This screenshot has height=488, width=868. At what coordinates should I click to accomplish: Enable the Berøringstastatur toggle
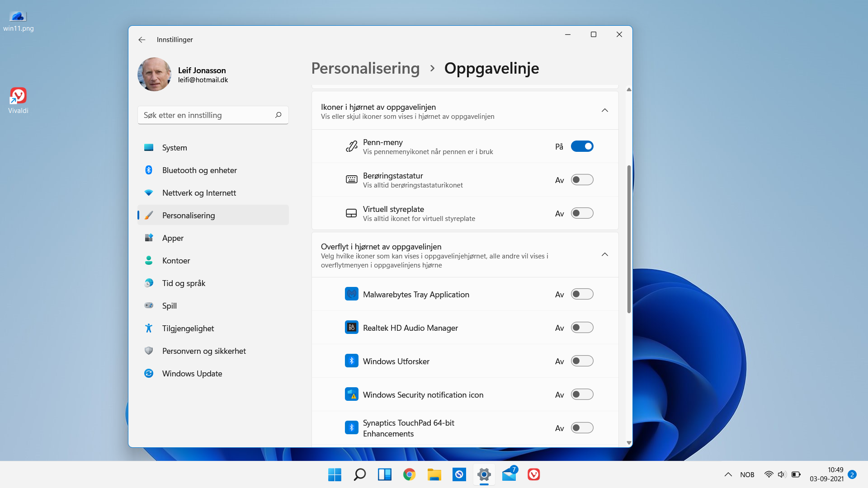(x=582, y=179)
